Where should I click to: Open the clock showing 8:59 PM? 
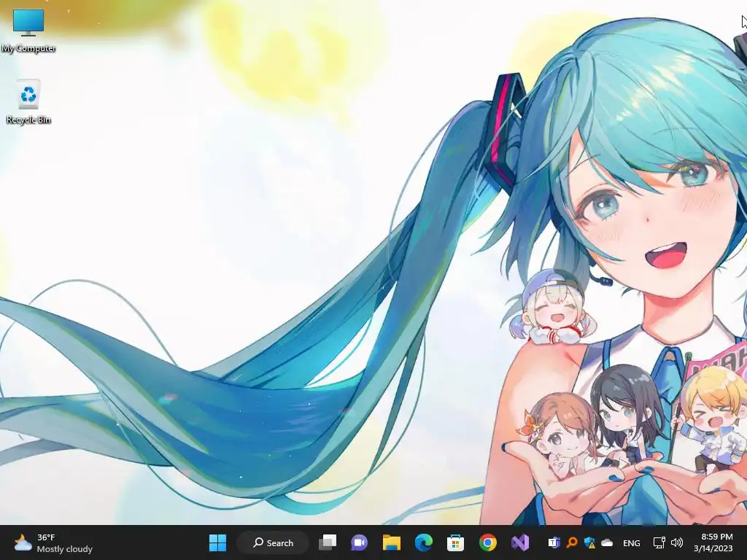713,542
